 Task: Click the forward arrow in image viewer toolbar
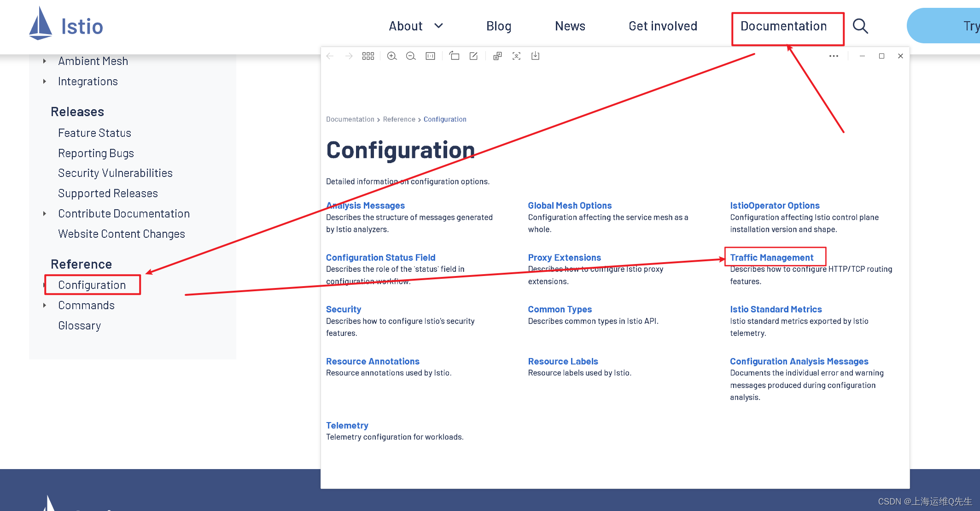(x=349, y=56)
